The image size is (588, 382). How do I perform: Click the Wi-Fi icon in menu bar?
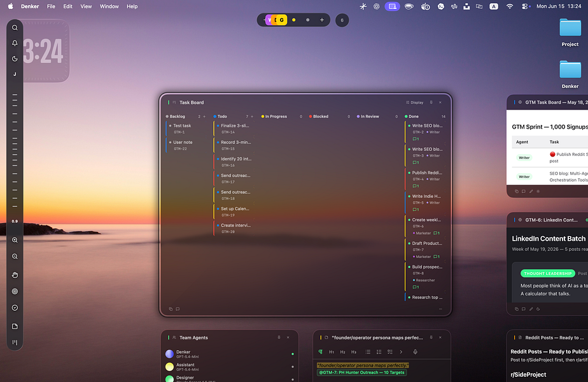click(x=509, y=6)
